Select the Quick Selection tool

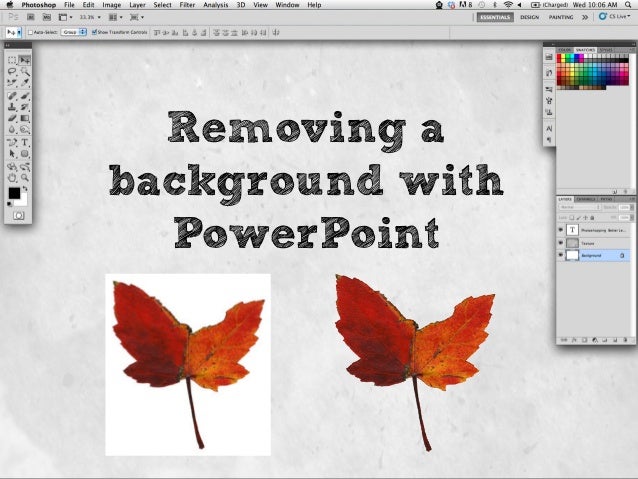[25, 72]
